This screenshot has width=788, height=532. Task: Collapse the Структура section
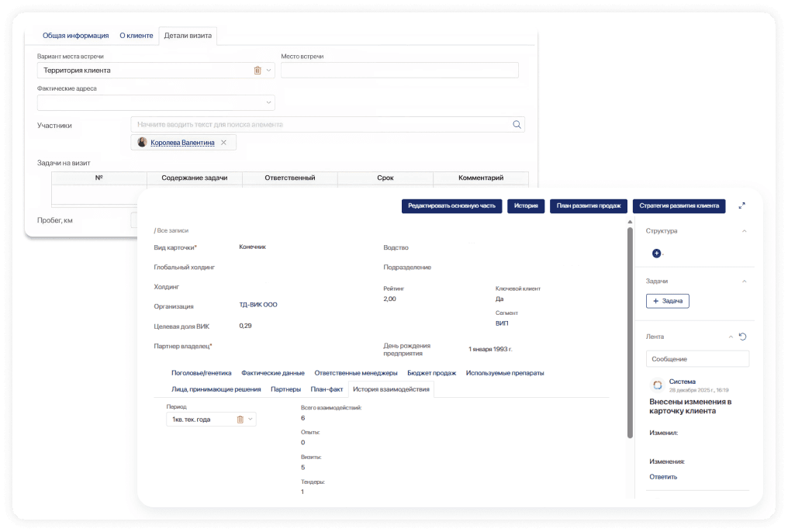click(x=745, y=231)
